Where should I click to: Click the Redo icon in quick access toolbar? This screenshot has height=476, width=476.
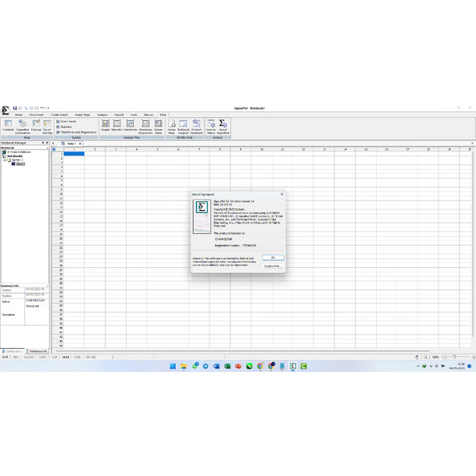pos(26,108)
